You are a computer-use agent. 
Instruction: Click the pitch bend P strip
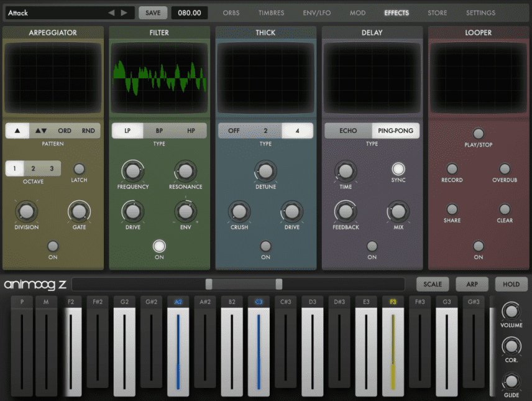pyautogui.click(x=22, y=346)
